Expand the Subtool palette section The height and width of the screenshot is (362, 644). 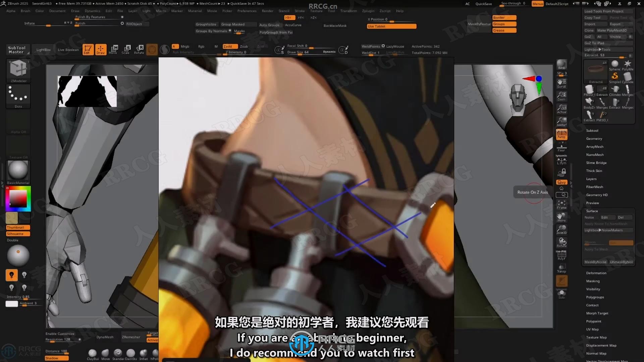pos(592,130)
